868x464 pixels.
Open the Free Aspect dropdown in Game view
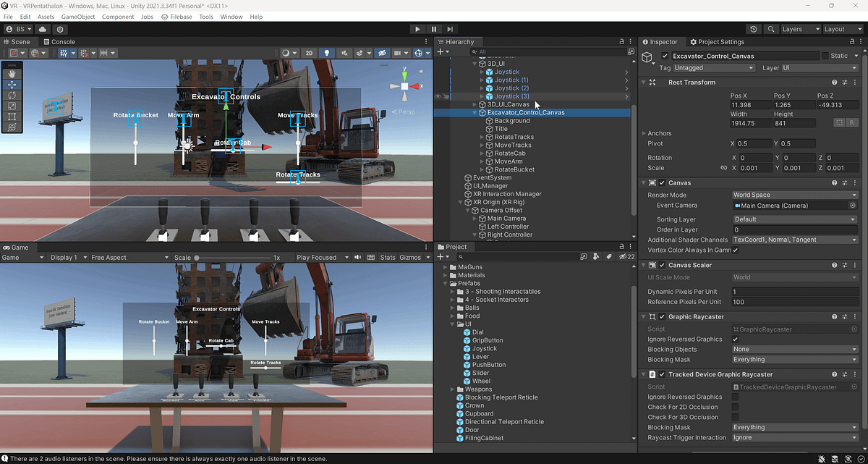tap(130, 256)
